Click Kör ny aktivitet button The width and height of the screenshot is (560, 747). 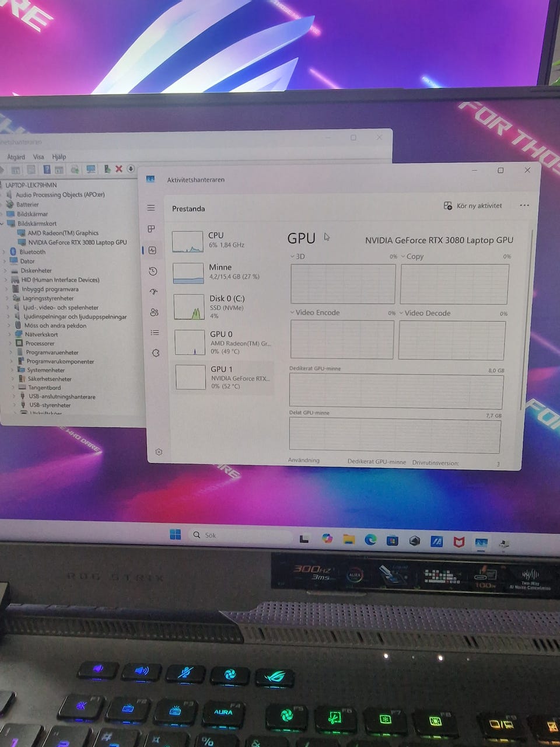(x=473, y=205)
